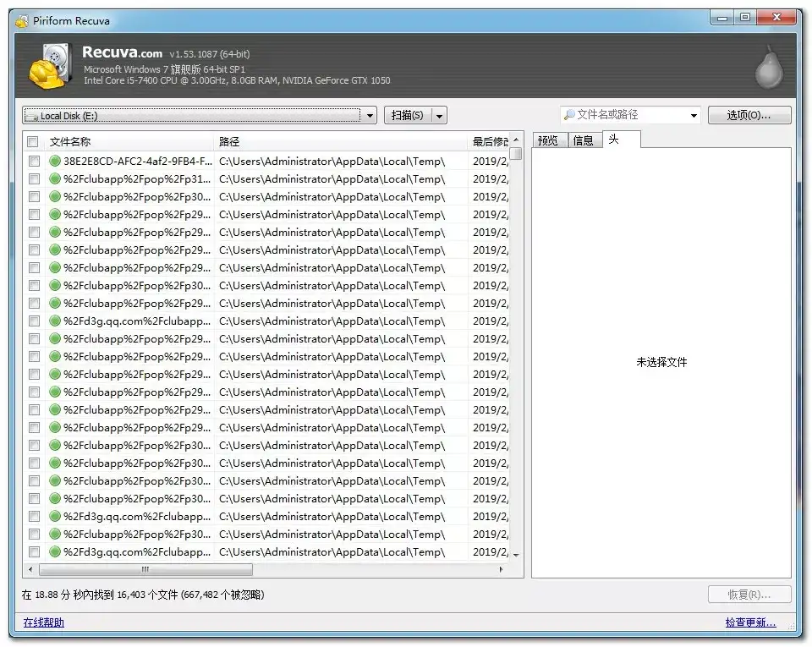Expand the dropdown arrow next to 扫描(S)

coord(439,115)
